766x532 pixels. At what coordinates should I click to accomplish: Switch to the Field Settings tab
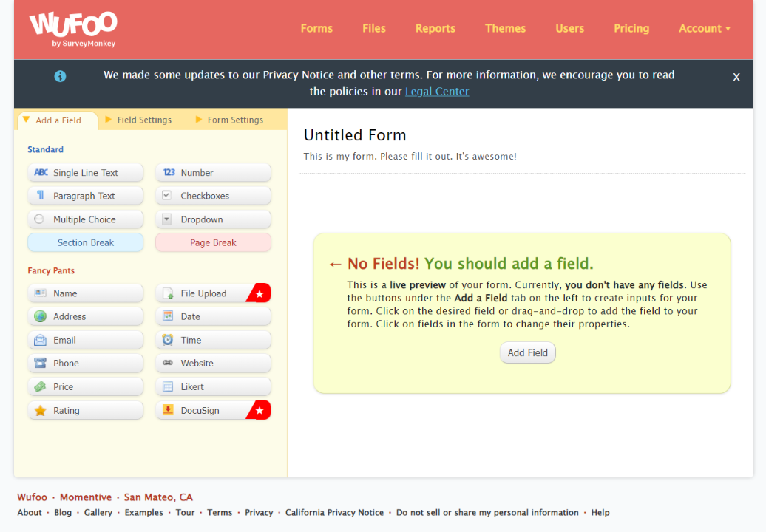pos(143,120)
